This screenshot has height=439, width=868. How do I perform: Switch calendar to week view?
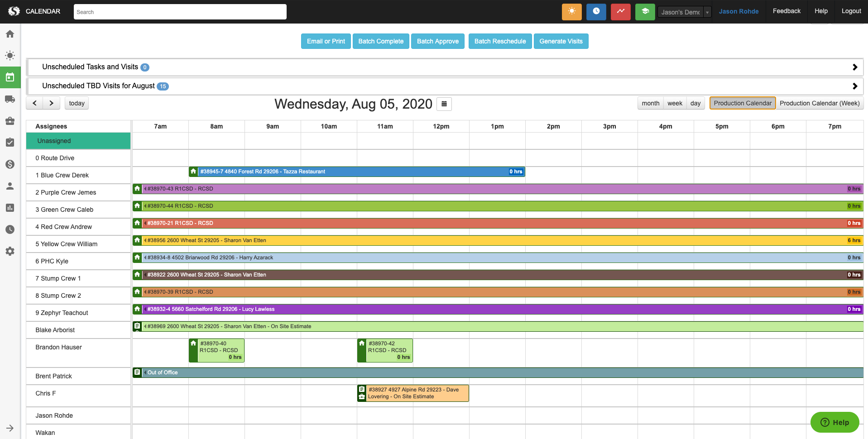(675, 103)
